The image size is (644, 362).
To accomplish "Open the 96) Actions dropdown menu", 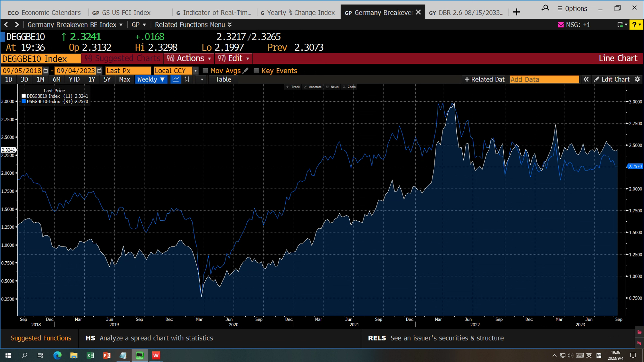I will click(x=189, y=59).
